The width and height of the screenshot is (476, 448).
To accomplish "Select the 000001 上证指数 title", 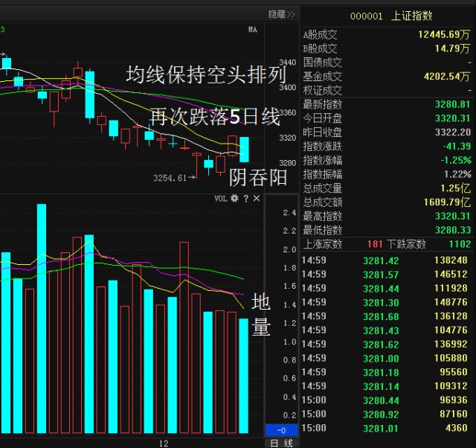I will [x=391, y=16].
